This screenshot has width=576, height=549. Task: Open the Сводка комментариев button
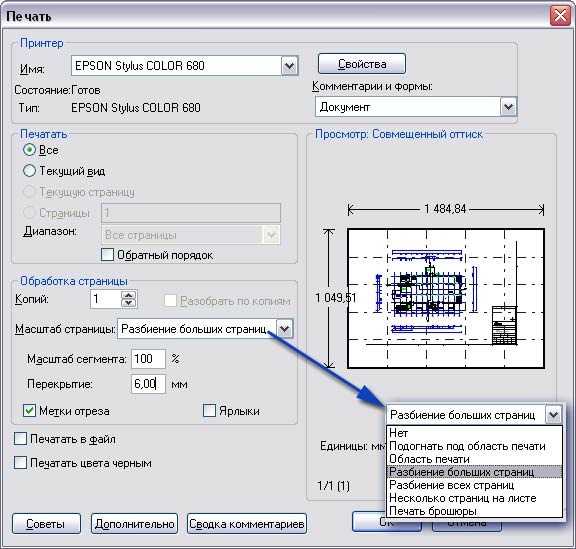click(x=246, y=524)
